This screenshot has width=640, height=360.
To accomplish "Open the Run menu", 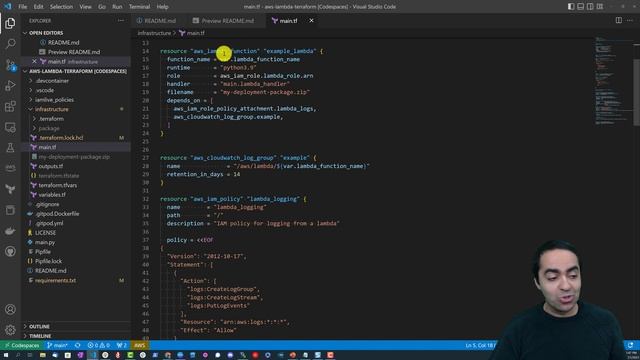I will pyautogui.click(x=117, y=7).
